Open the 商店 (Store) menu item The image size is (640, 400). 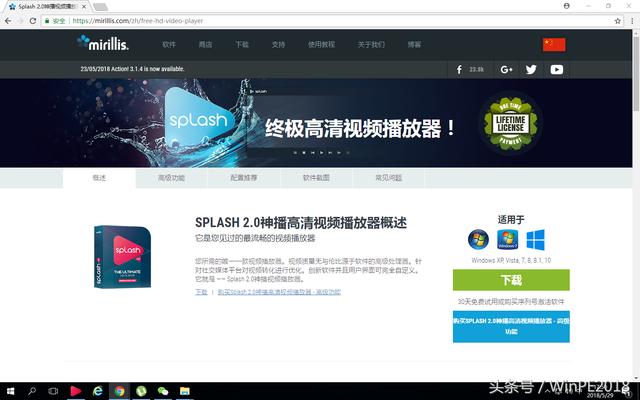[205, 44]
